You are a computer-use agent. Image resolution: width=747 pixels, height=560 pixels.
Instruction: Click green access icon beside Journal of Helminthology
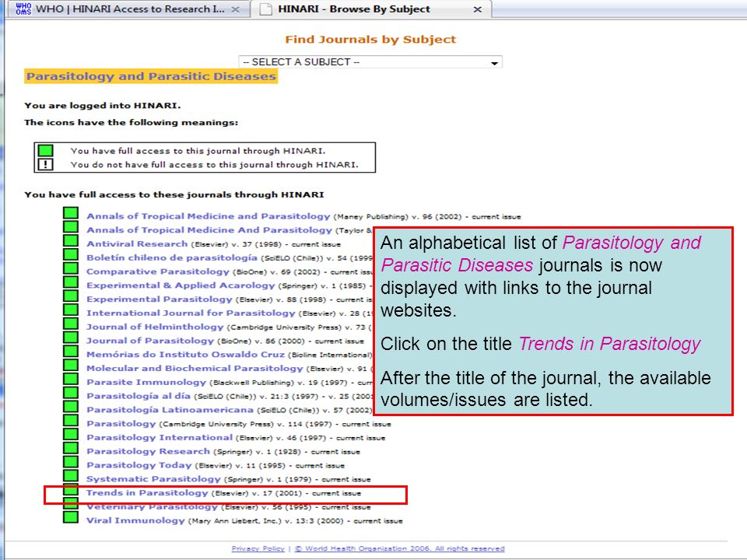click(x=71, y=324)
